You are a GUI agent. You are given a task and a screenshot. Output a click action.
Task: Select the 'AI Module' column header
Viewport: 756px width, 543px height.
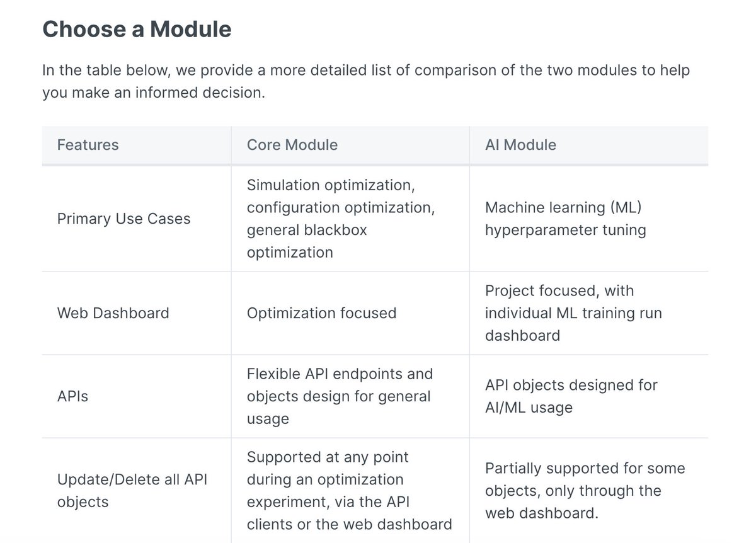click(x=520, y=145)
